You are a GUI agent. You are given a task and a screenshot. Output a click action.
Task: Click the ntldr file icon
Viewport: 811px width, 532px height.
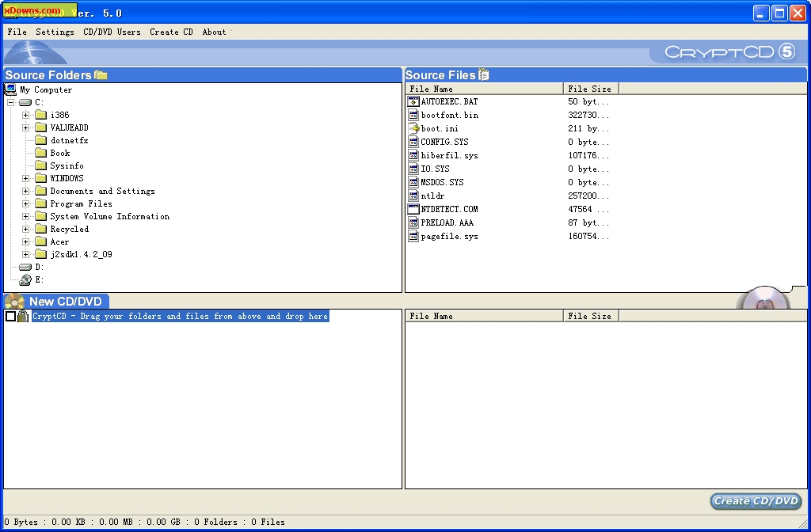[413, 196]
